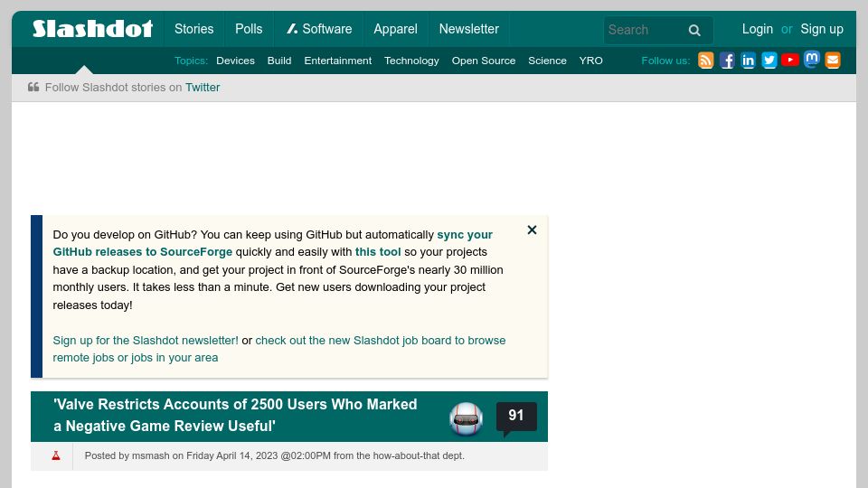
Task: Open the Valve Restricts Accounts story title
Action: tap(235, 415)
